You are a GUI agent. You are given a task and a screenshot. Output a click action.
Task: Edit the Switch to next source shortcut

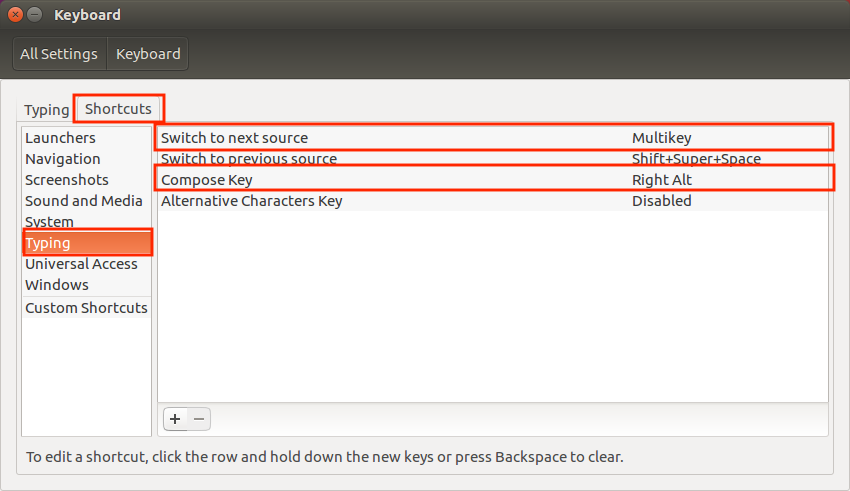tap(493, 138)
